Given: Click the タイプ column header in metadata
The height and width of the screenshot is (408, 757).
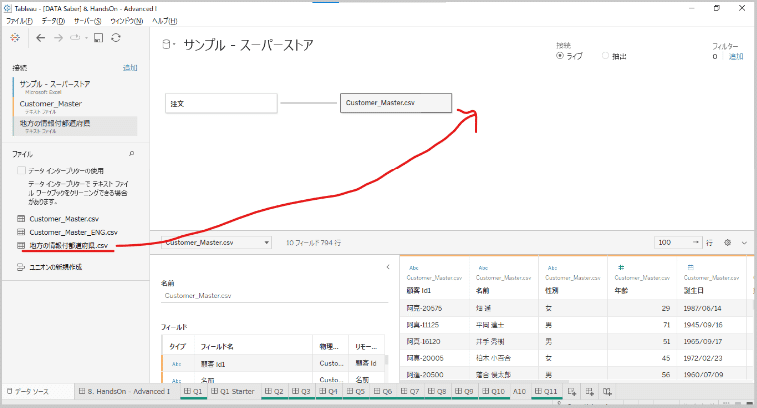Looking at the screenshot, I should (x=177, y=346).
